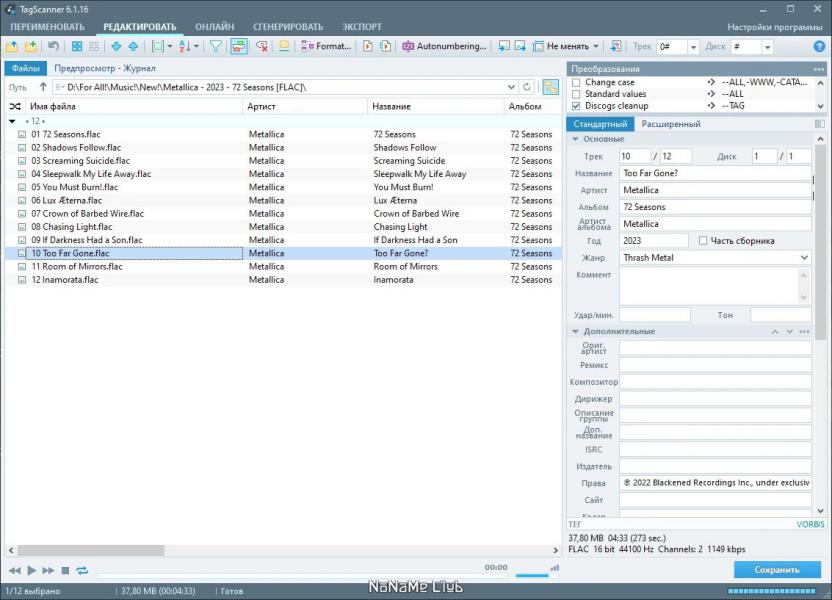Go up one folder with the path arrow
Viewport: 832px width, 600px height.
tap(43, 87)
